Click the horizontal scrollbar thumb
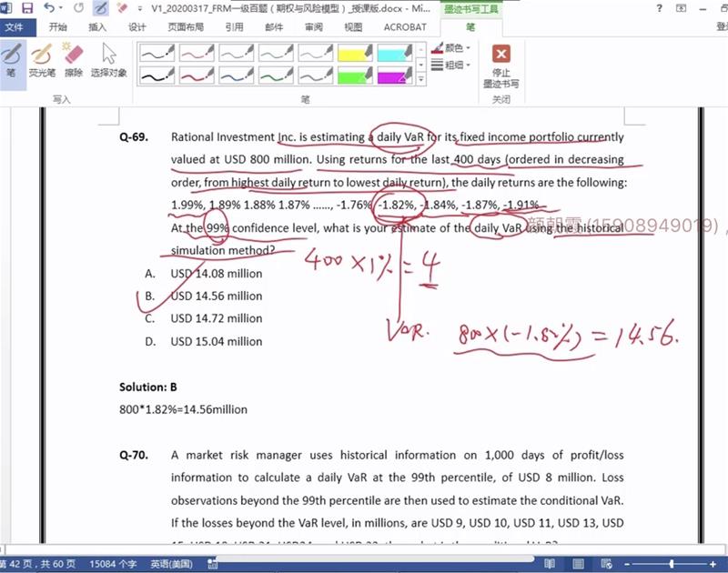The width and height of the screenshot is (728, 573). coord(374,558)
